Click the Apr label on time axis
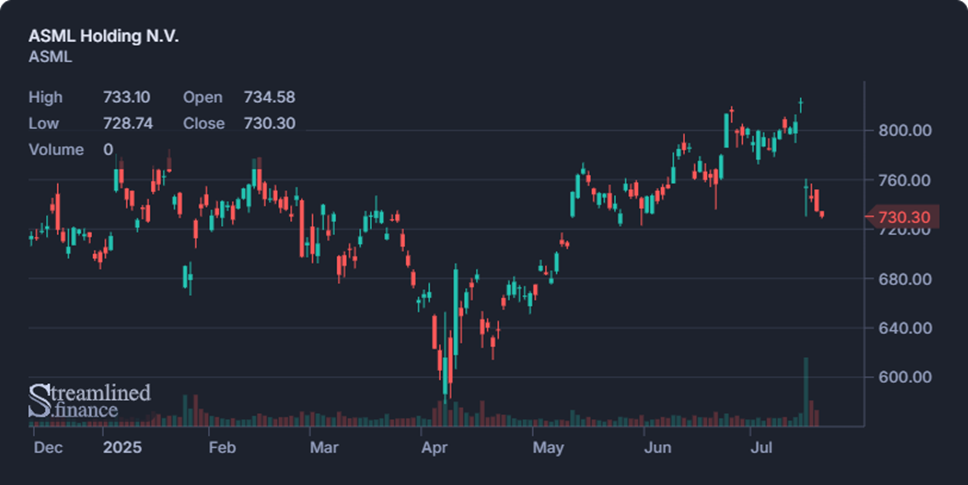Screen dimensions: 968x485 point(434,447)
